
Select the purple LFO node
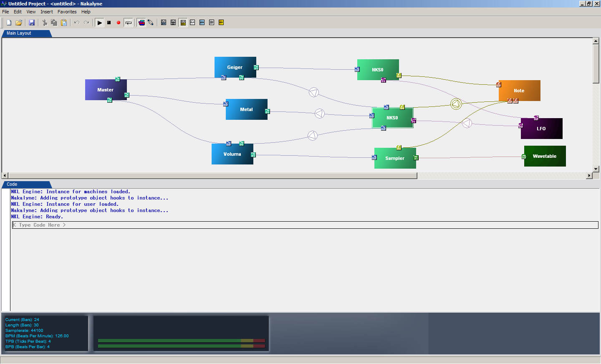coord(541,129)
